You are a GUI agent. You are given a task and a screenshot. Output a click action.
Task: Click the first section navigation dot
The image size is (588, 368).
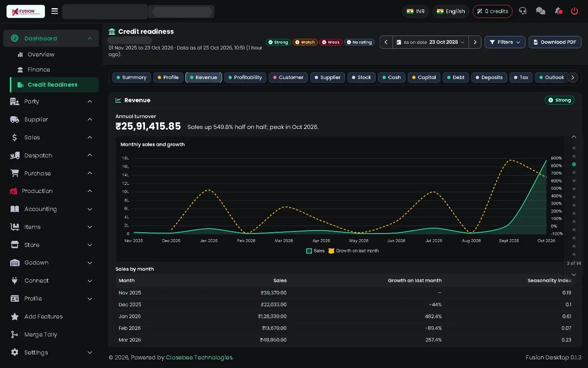click(574, 148)
